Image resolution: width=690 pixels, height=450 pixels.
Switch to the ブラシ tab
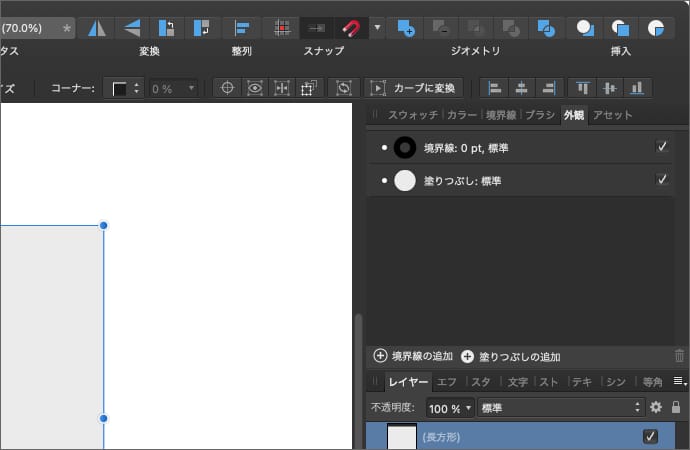coord(539,115)
